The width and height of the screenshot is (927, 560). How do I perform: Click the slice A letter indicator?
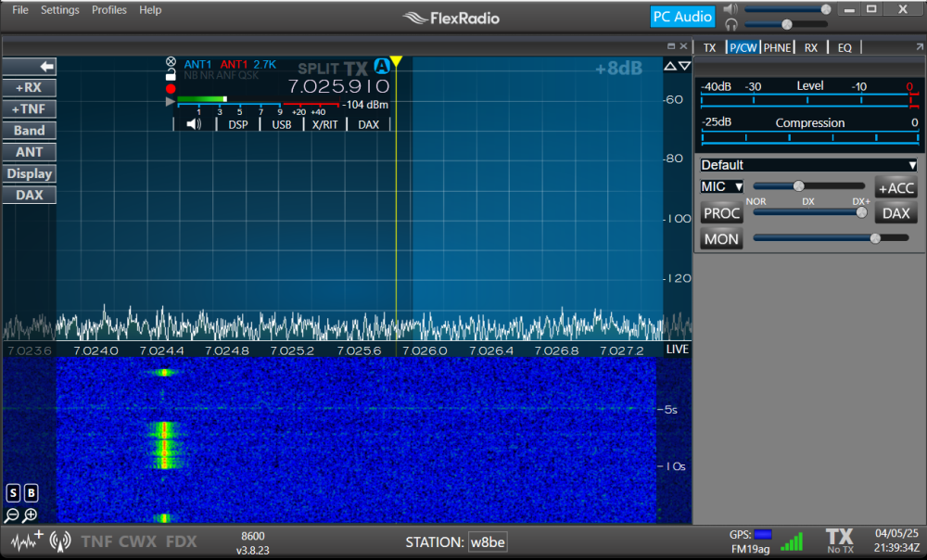382,66
